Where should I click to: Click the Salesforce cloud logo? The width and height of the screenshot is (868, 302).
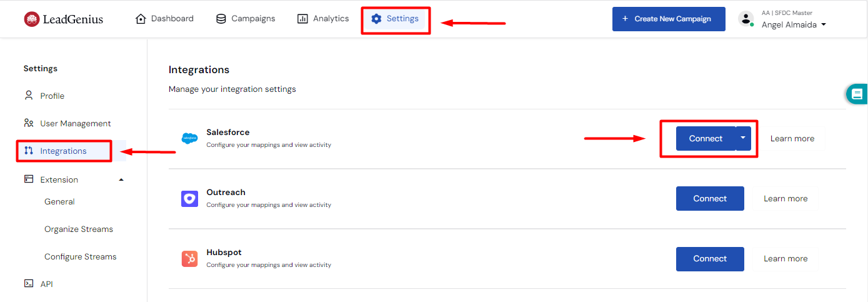[189, 138]
